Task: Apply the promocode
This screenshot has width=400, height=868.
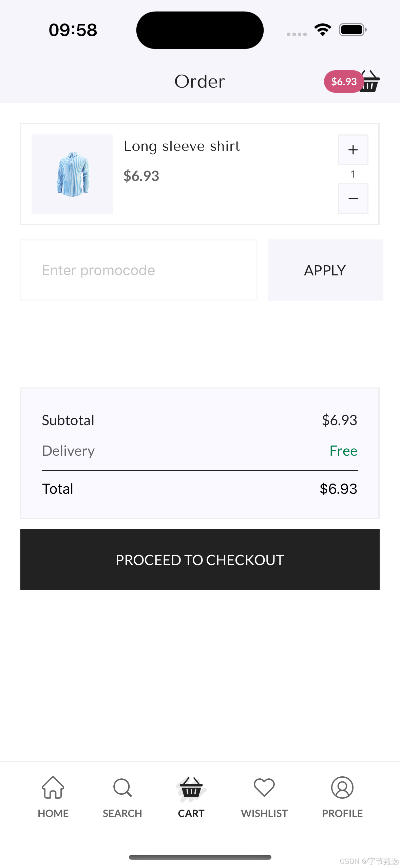Action: [325, 270]
